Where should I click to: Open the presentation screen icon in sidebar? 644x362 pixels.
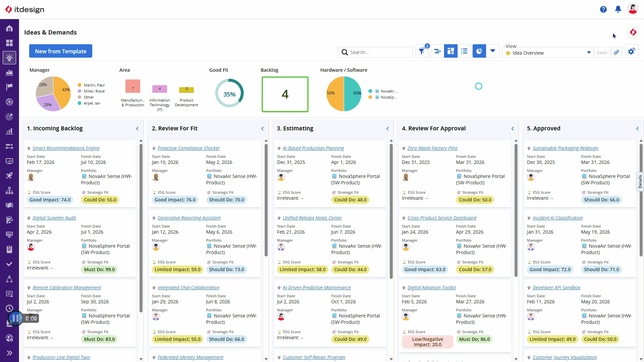coord(9,235)
